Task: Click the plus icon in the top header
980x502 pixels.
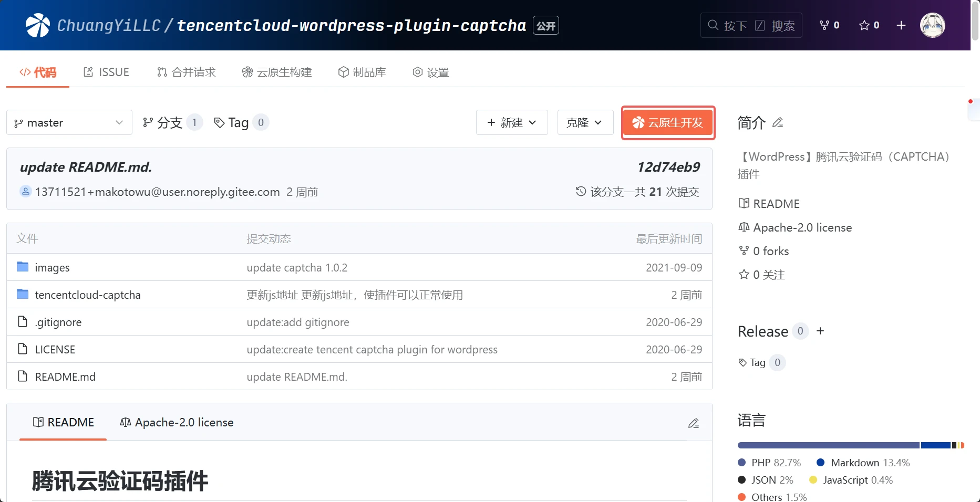Action: 901,25
